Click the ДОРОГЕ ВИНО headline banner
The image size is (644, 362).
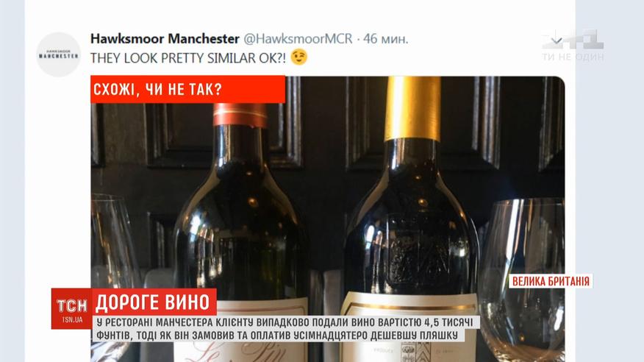(154, 302)
